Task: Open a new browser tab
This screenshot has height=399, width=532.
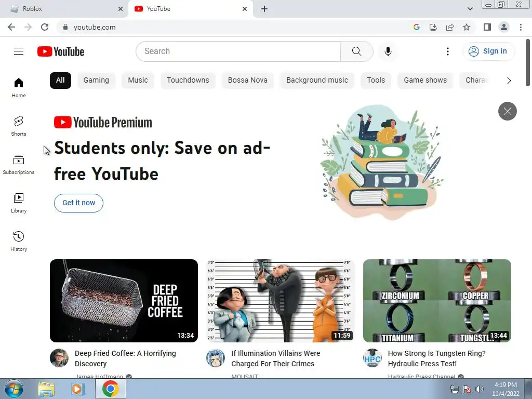Action: (x=264, y=9)
